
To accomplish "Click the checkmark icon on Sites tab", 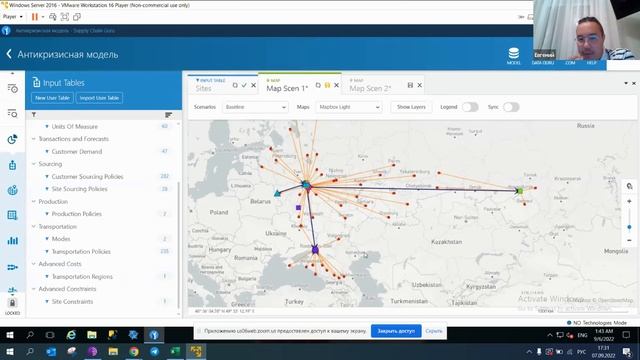I will point(244,85).
